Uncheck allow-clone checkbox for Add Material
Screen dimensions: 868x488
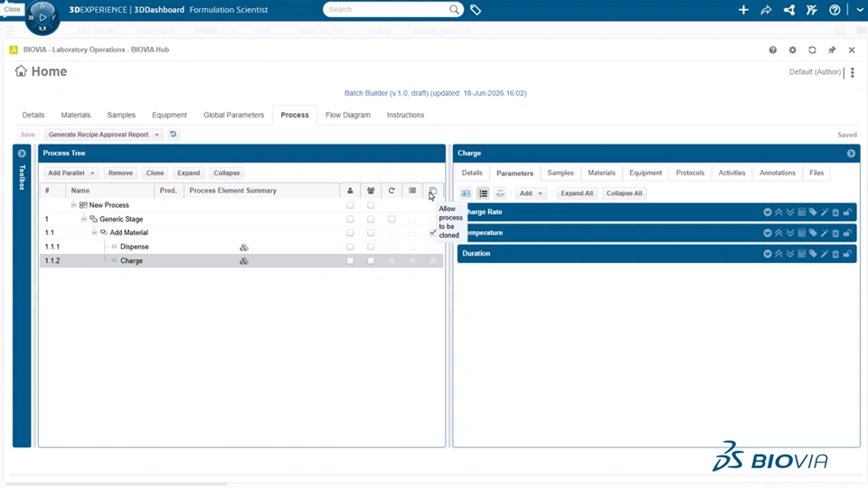coord(433,233)
